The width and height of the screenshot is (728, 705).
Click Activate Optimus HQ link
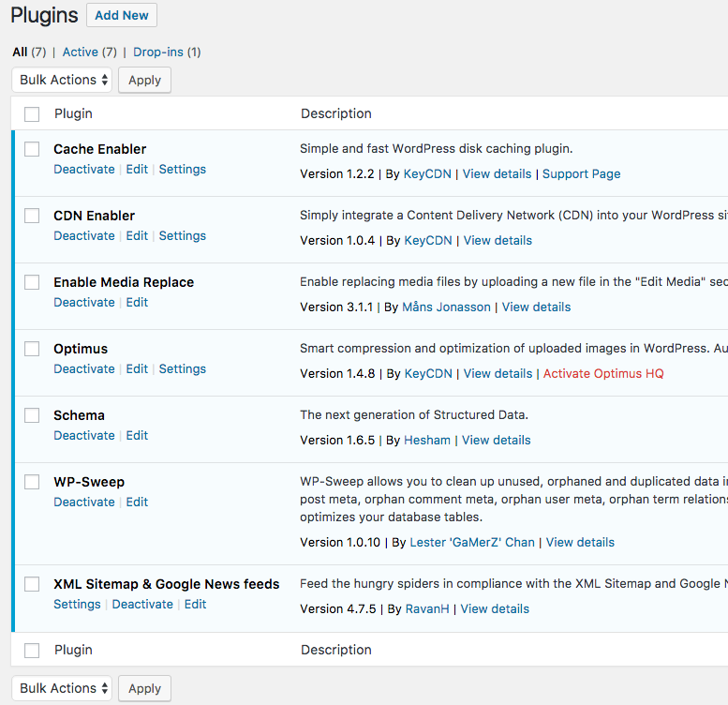tap(603, 373)
